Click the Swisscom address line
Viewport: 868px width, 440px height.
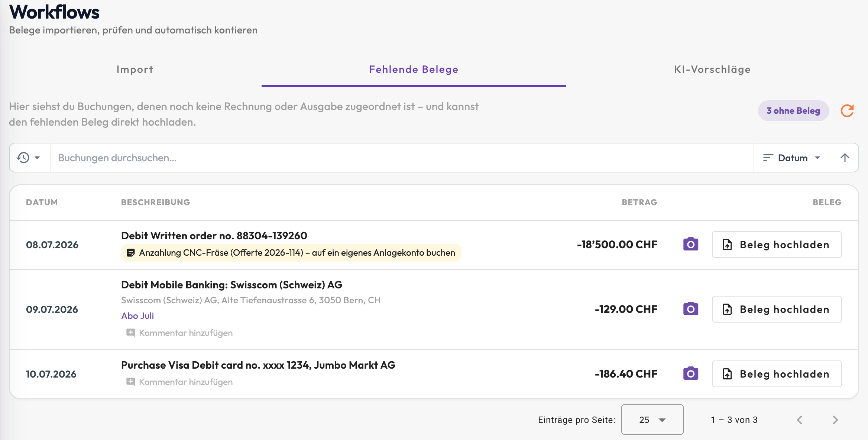click(x=251, y=300)
